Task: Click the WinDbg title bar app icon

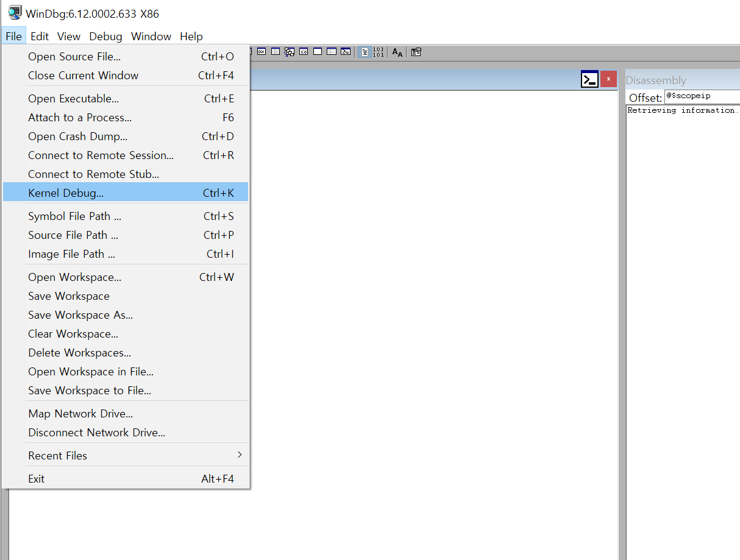Action: tap(15, 13)
